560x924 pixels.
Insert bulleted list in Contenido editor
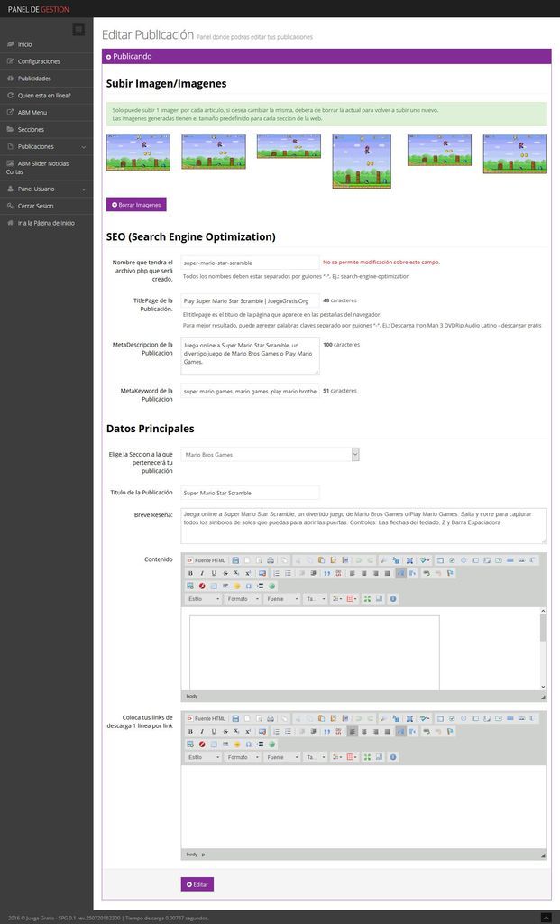tap(288, 573)
